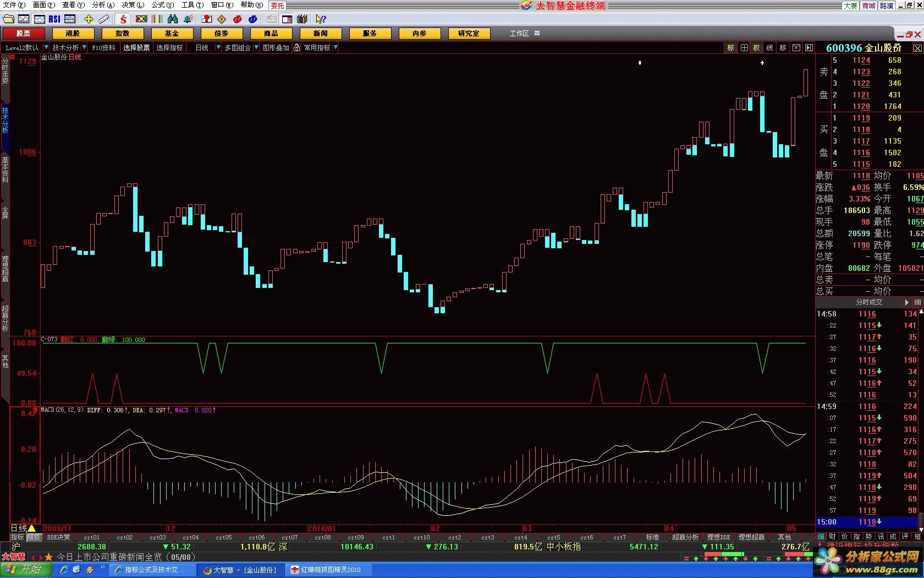Click the 港股 market button
The height and width of the screenshot is (578, 924).
click(73, 34)
